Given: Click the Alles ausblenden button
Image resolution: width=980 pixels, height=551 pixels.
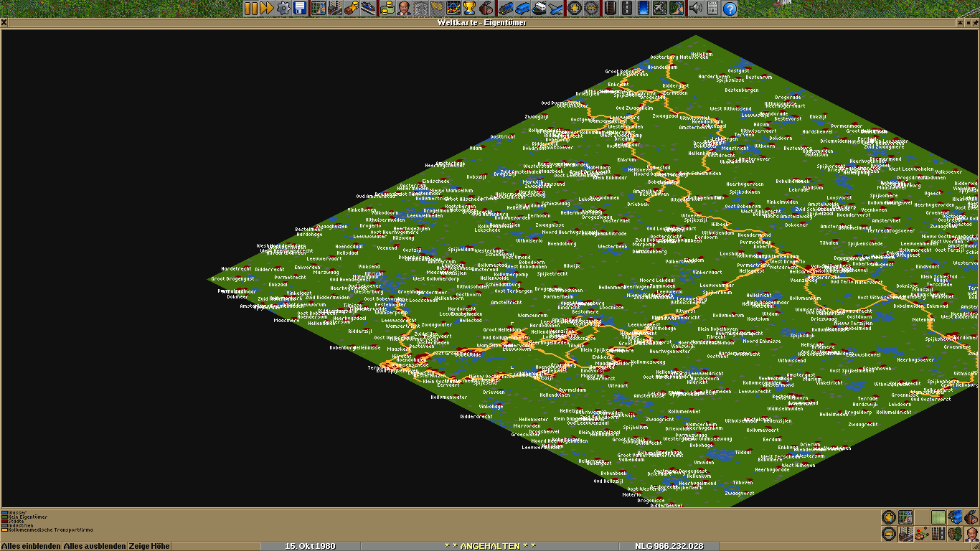Looking at the screenshot, I should pyautogui.click(x=95, y=546).
